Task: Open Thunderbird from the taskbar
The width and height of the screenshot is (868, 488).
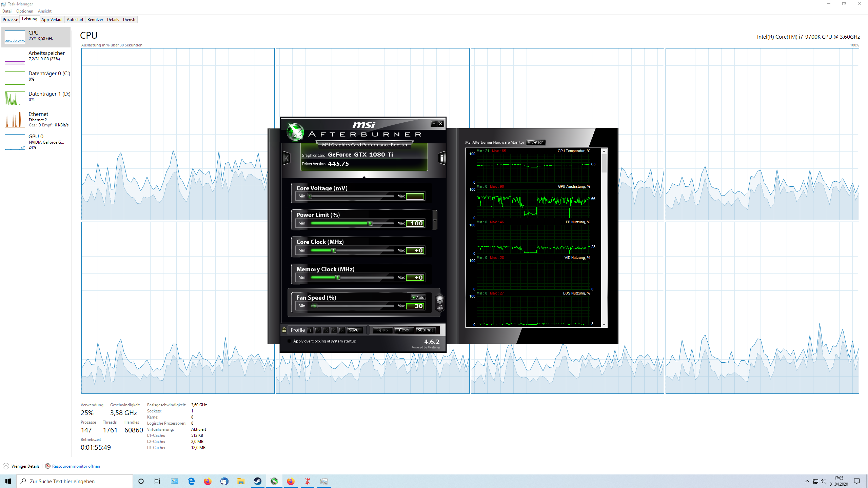Action: click(x=224, y=481)
